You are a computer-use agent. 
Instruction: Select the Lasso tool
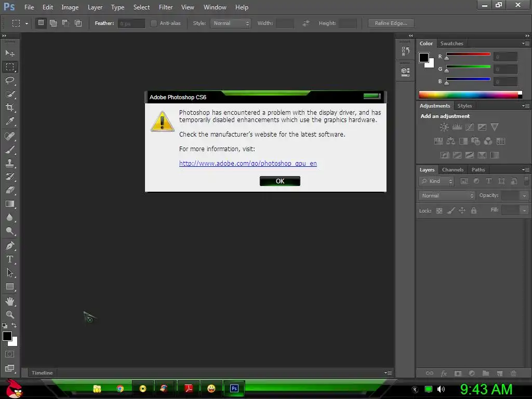coord(10,81)
